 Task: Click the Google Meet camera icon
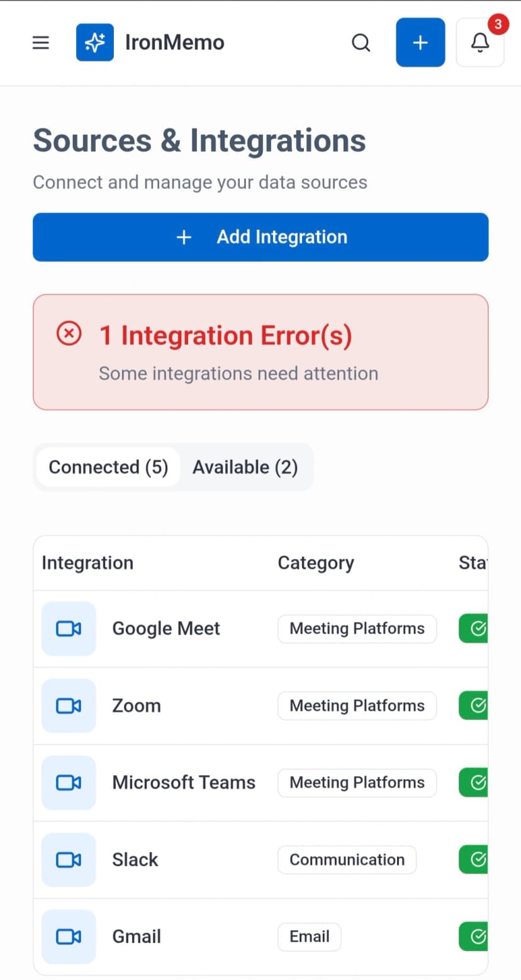[69, 629]
